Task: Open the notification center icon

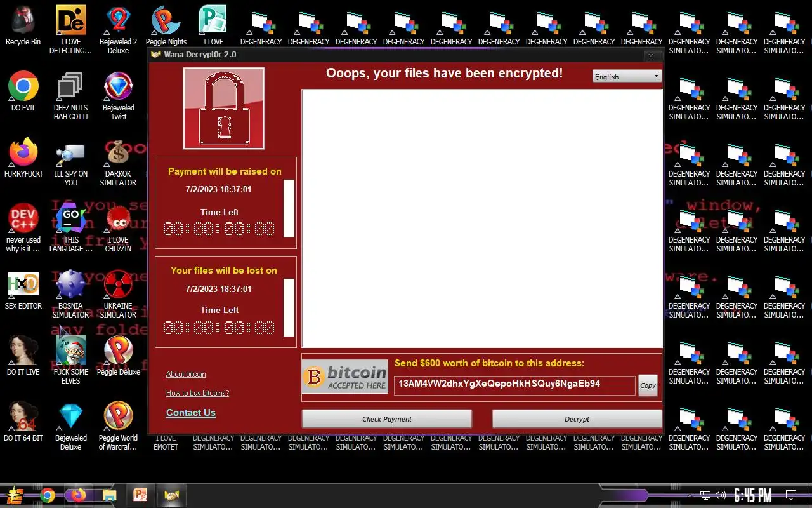Action: click(791, 495)
